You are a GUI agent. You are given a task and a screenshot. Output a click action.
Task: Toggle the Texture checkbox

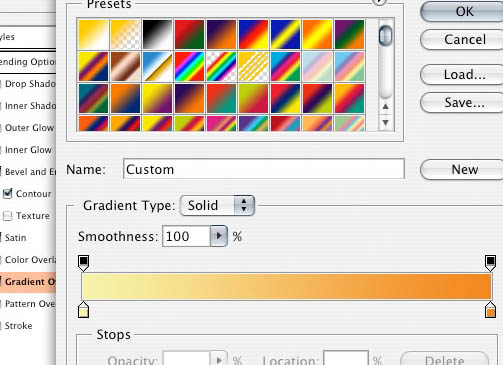[x=7, y=216]
